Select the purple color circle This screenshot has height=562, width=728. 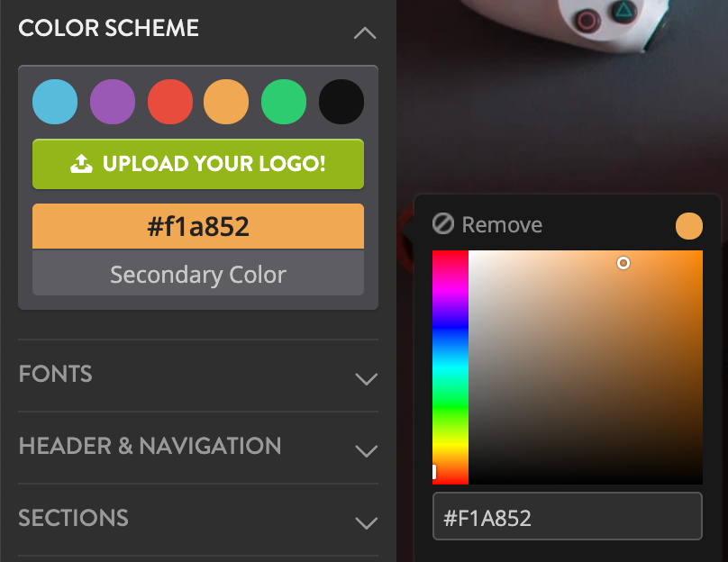coord(112,101)
